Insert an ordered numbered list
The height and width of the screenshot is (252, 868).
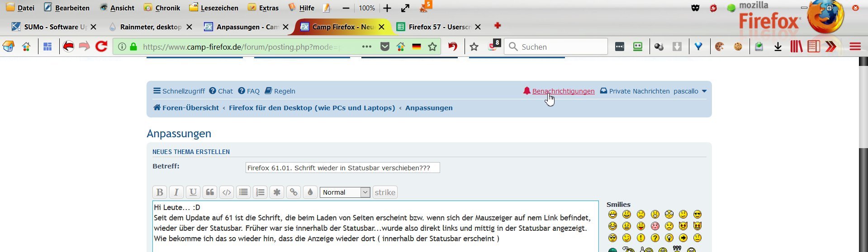(x=260, y=192)
